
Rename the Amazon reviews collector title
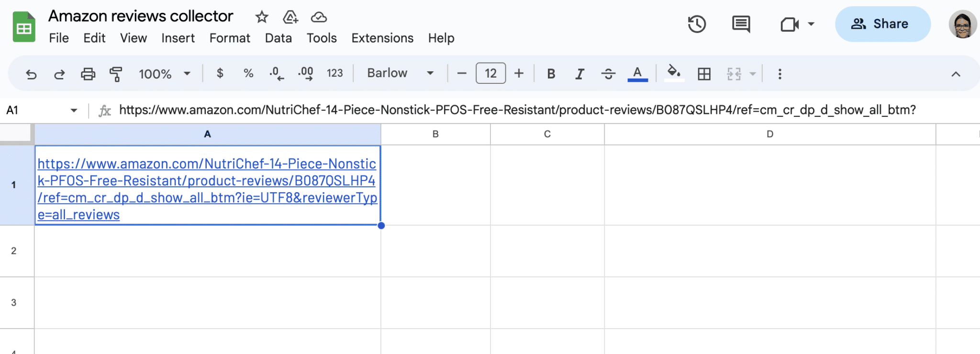[141, 16]
